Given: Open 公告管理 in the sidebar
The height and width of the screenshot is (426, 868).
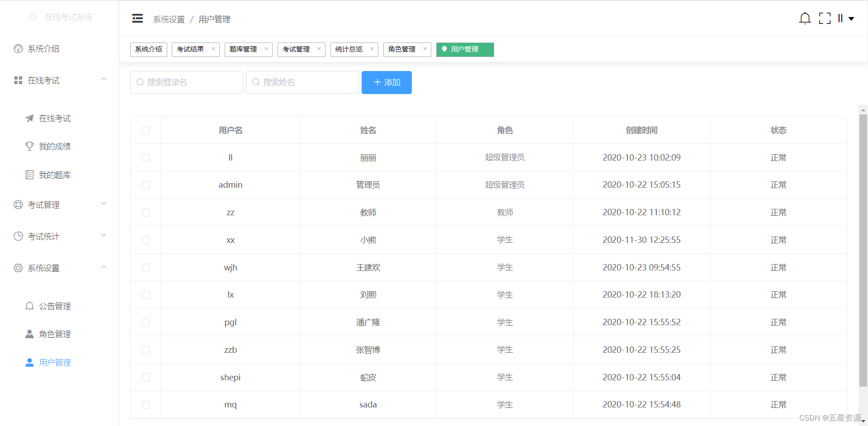Looking at the screenshot, I should (x=55, y=306).
